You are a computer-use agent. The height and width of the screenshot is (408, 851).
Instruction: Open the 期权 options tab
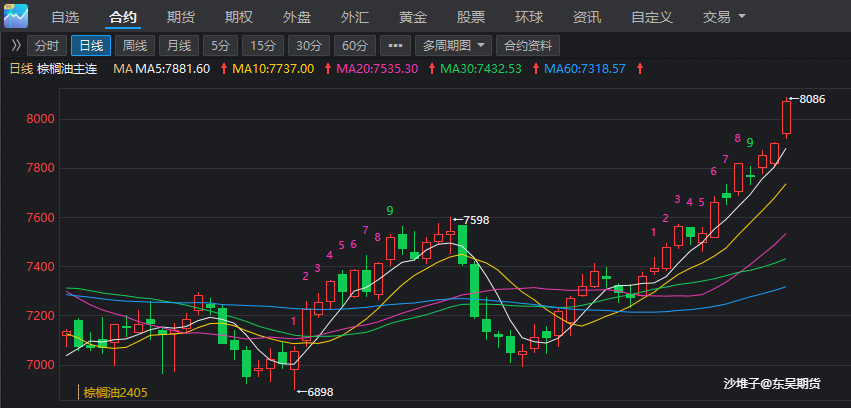point(239,17)
